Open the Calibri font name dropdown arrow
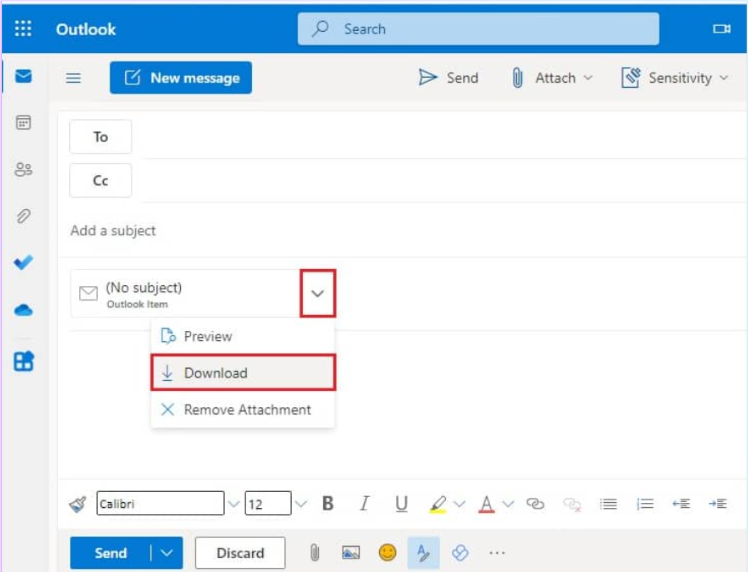The height and width of the screenshot is (572, 750). tap(233, 504)
